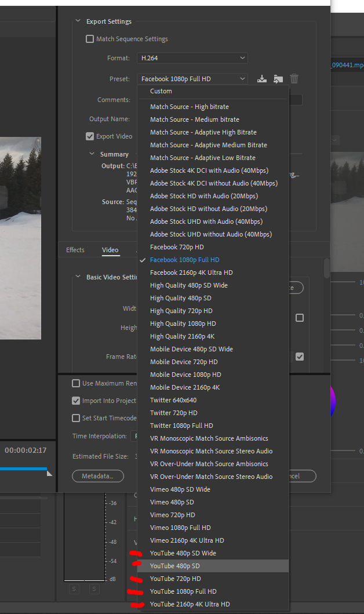Collapse the Summary section

pyautogui.click(x=92, y=154)
